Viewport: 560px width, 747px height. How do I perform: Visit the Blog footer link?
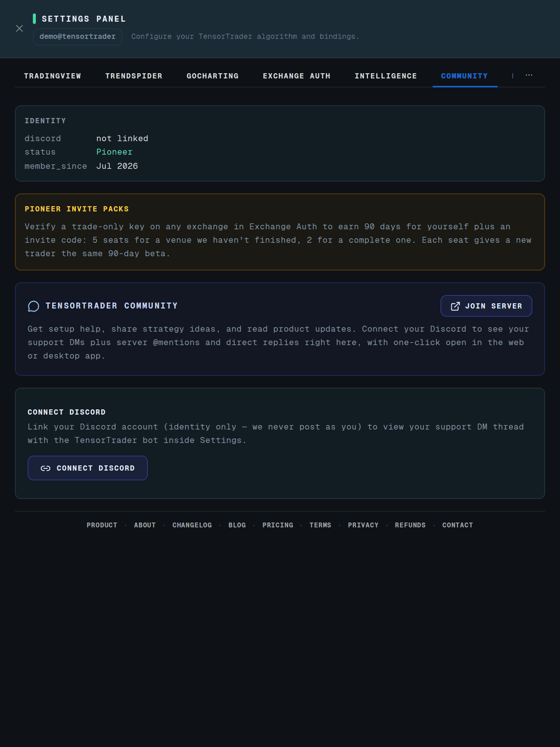tap(237, 525)
